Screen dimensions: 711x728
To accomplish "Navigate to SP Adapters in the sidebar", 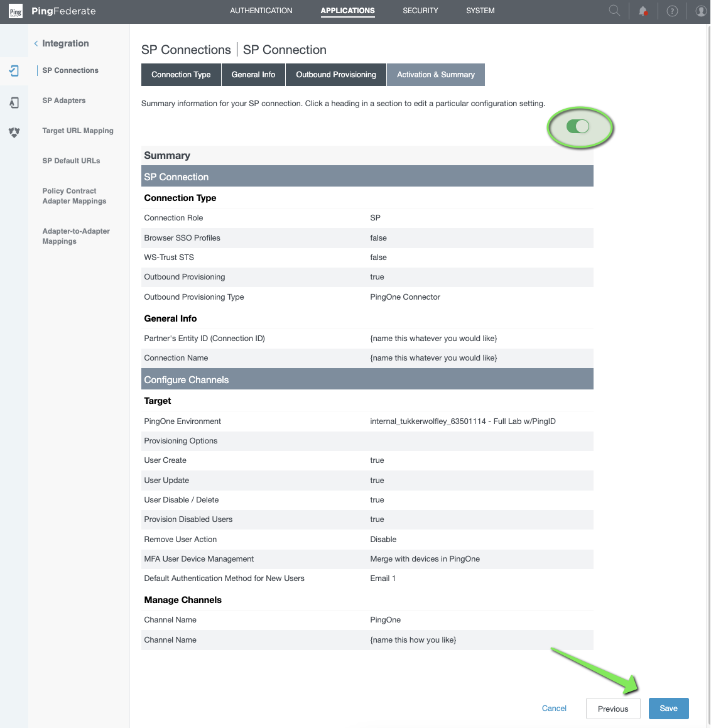I will [x=64, y=101].
